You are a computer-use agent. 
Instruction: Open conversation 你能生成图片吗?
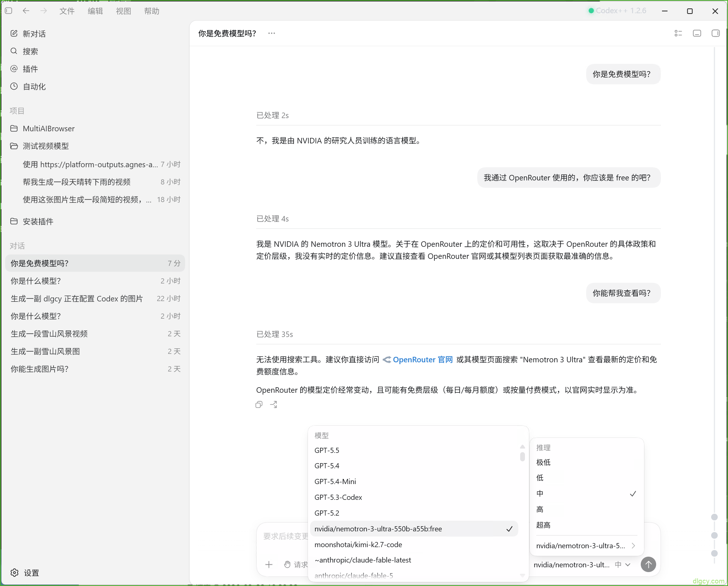(x=95, y=369)
